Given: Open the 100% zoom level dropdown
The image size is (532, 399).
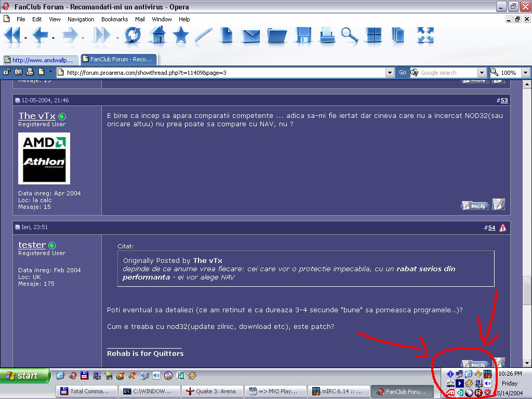Looking at the screenshot, I should pyautogui.click(x=525, y=73).
